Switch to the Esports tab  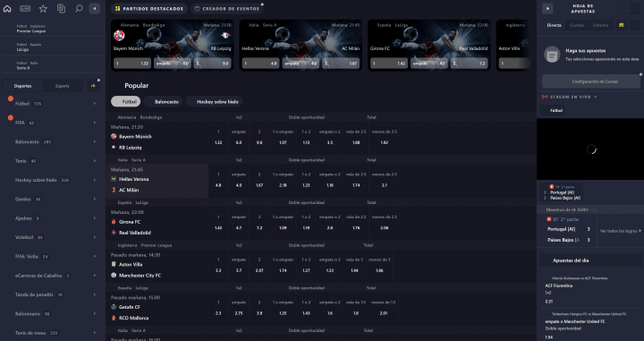pyautogui.click(x=63, y=86)
